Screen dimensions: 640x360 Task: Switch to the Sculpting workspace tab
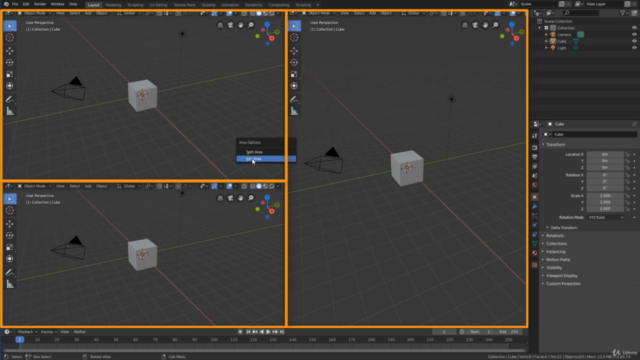[x=135, y=5]
